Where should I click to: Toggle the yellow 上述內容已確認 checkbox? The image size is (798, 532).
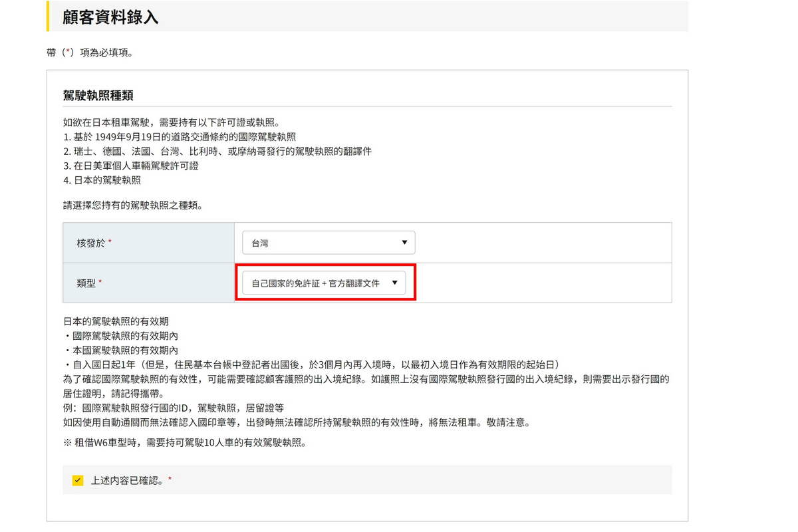point(78,480)
